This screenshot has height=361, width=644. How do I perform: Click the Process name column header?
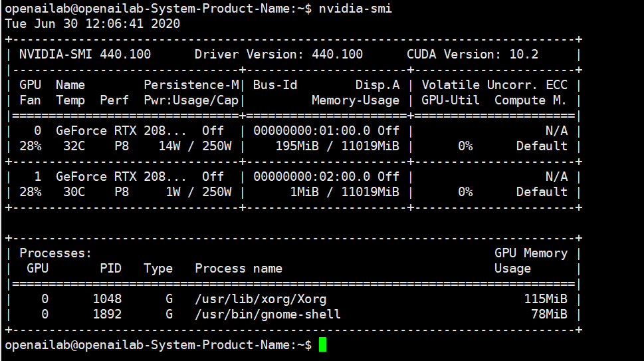pos(239,269)
